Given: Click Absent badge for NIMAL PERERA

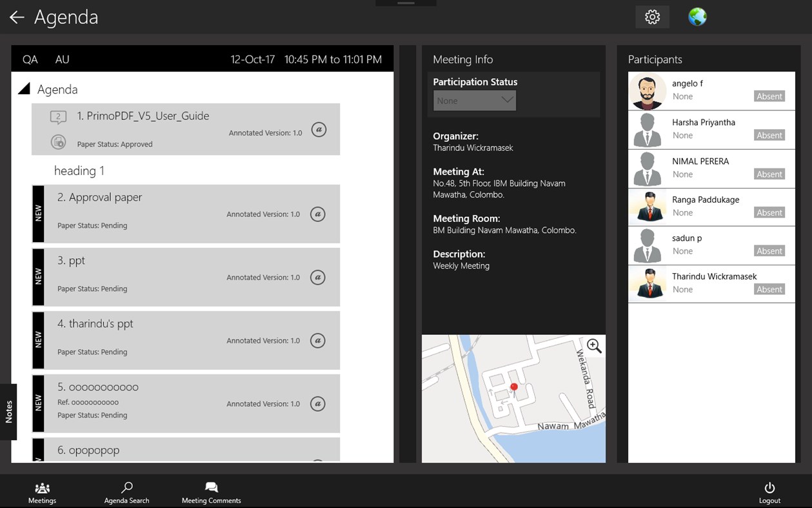Looking at the screenshot, I should coord(769,174).
